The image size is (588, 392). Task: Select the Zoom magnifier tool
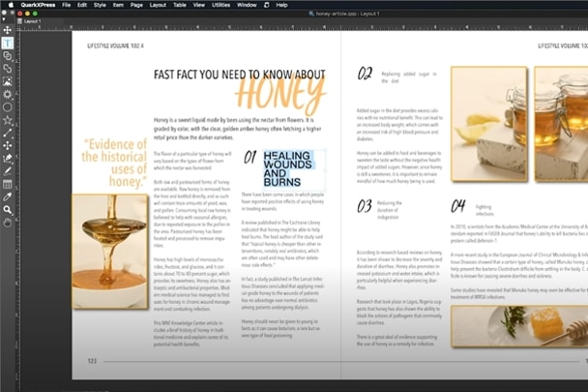click(x=7, y=209)
